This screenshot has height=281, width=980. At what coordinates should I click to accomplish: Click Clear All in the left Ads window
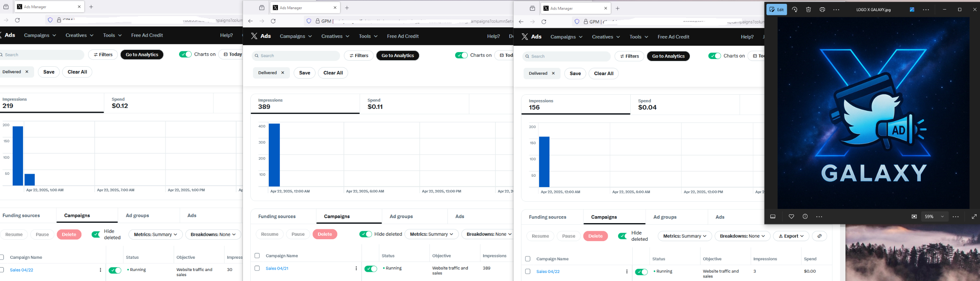click(77, 72)
